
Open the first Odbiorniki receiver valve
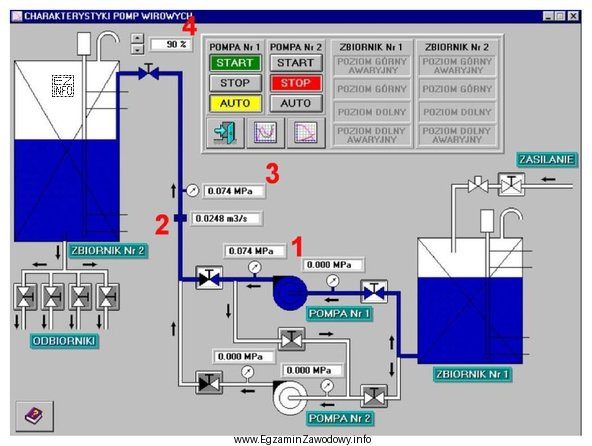(x=25, y=297)
